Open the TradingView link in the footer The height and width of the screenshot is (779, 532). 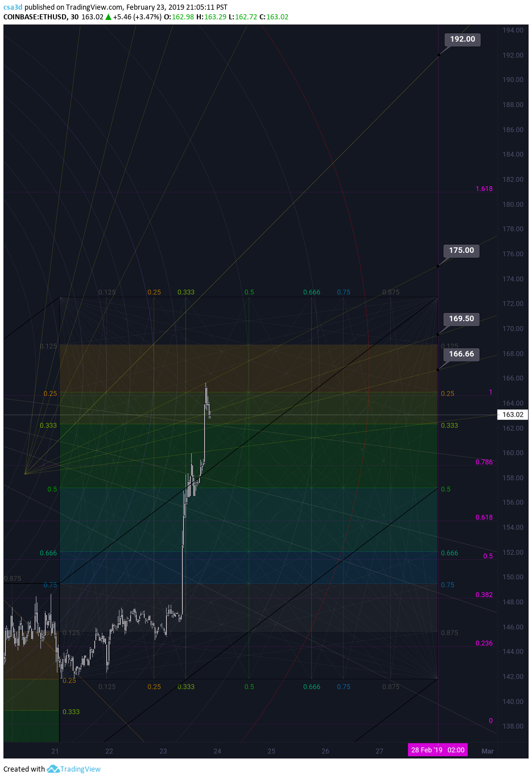tap(80, 769)
